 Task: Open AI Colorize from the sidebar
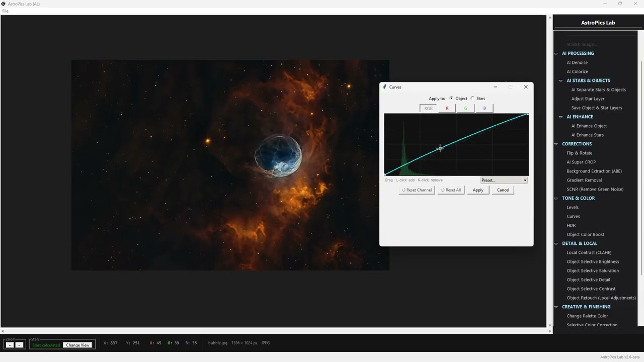[x=577, y=71]
